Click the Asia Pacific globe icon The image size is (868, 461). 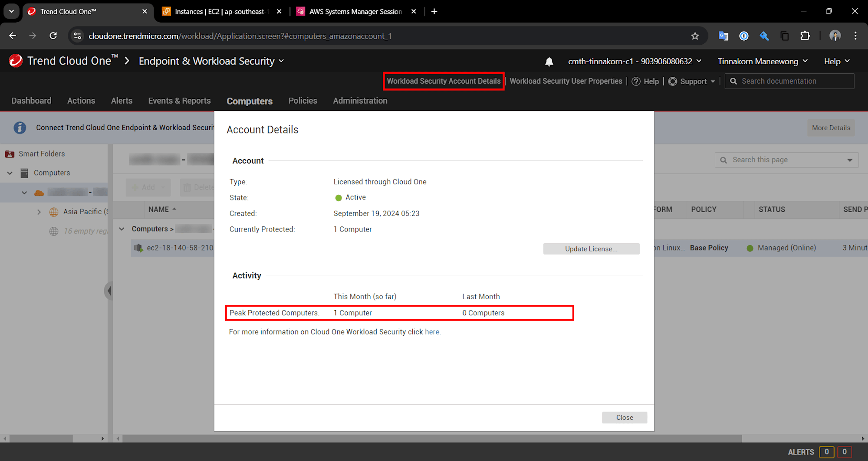(54, 212)
